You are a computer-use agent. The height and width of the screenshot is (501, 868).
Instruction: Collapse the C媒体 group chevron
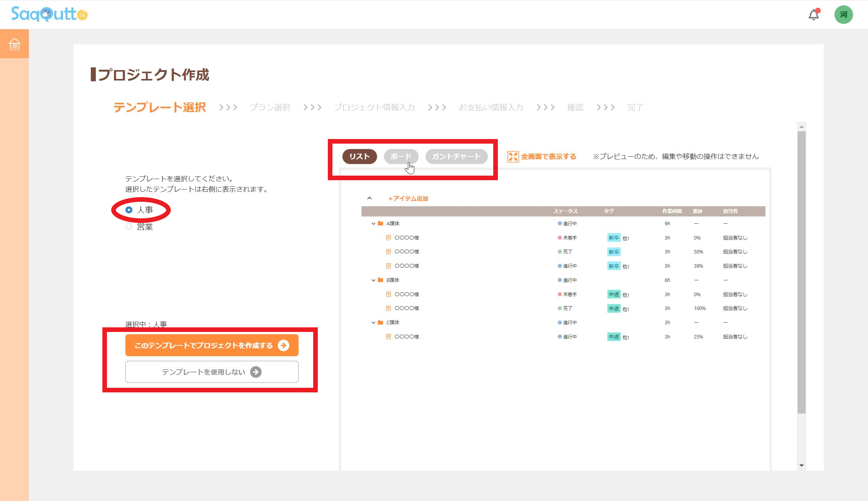pyautogui.click(x=373, y=322)
